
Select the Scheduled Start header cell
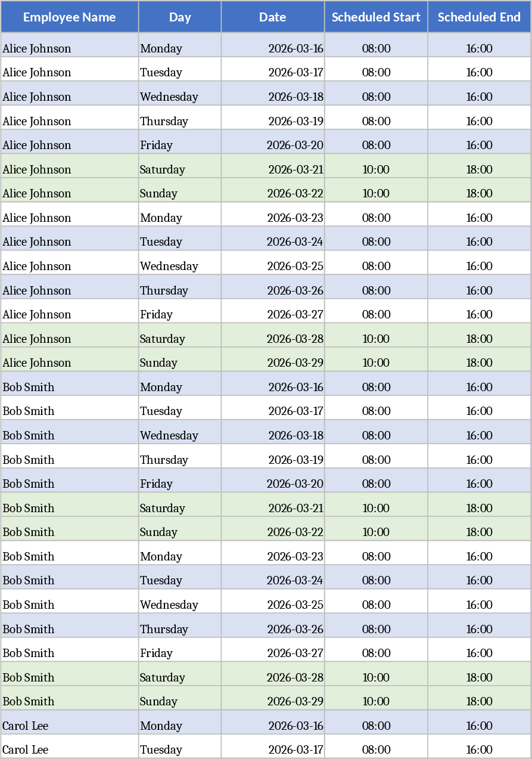[376, 17]
